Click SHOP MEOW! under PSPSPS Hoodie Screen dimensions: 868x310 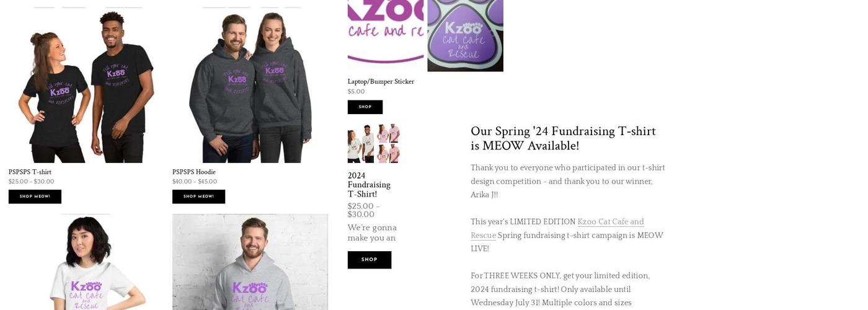[x=198, y=197]
